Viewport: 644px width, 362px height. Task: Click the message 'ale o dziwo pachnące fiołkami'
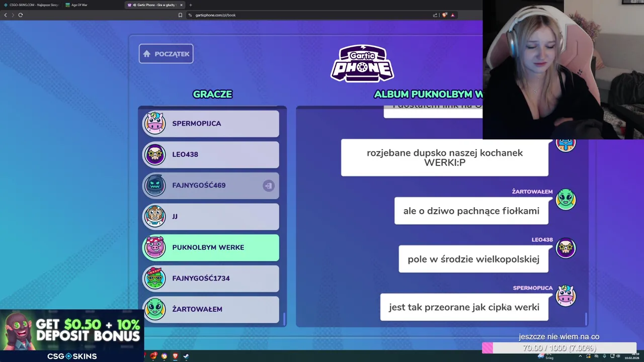pyautogui.click(x=471, y=211)
